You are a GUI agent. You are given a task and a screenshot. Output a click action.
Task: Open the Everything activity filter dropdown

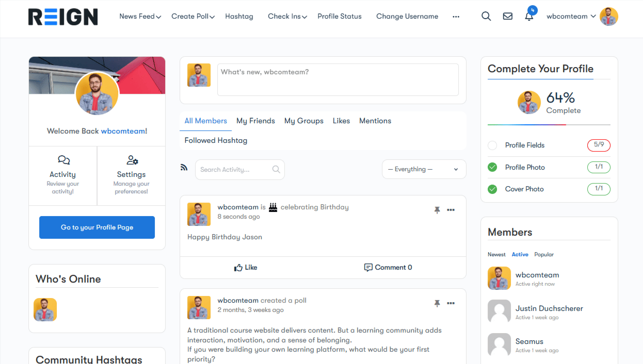click(x=424, y=169)
